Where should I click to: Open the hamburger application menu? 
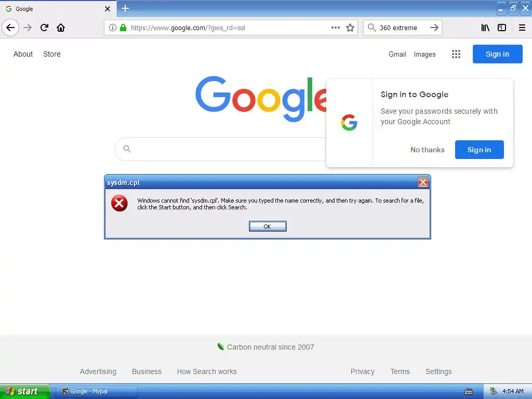pyautogui.click(x=522, y=28)
